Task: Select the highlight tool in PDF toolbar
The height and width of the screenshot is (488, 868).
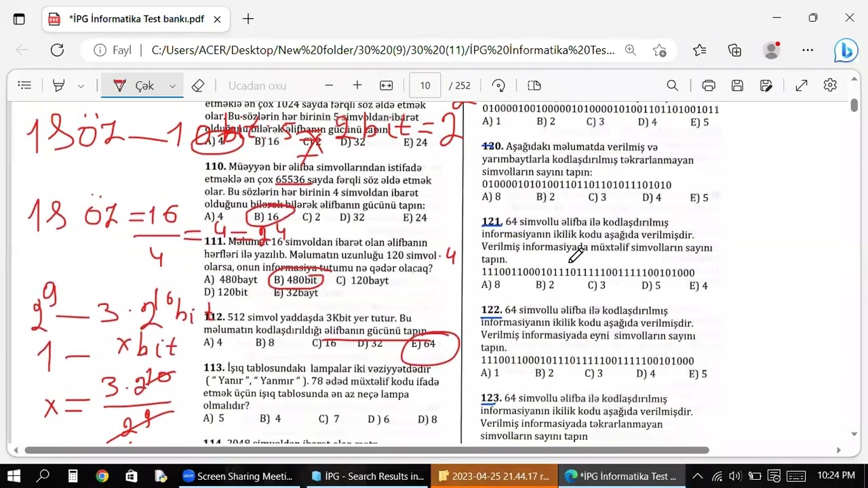Action: tap(59, 85)
